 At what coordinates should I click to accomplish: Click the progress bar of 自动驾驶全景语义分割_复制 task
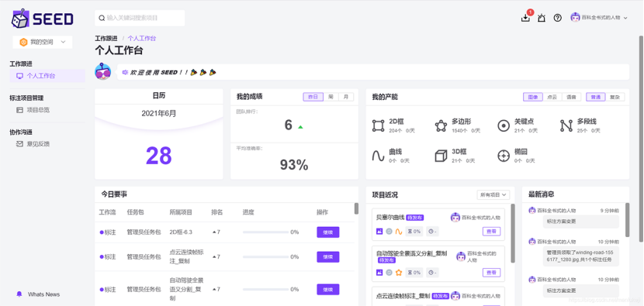[x=265, y=289]
